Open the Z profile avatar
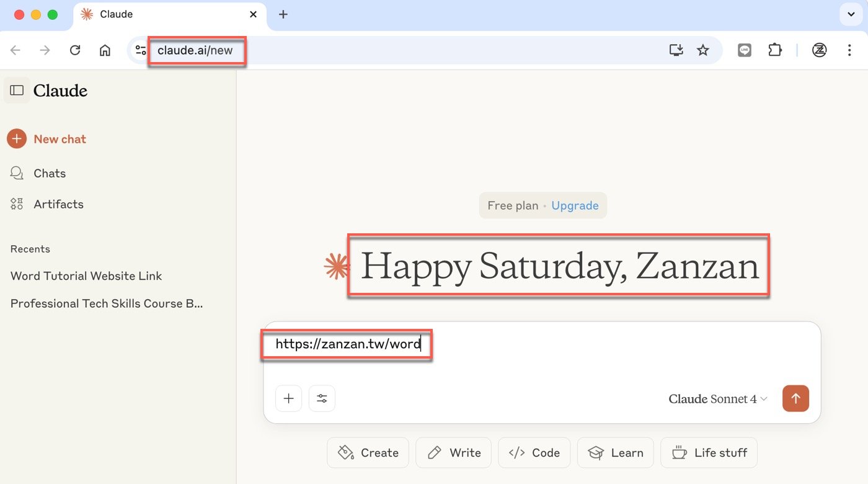This screenshot has height=484, width=868. coord(820,50)
